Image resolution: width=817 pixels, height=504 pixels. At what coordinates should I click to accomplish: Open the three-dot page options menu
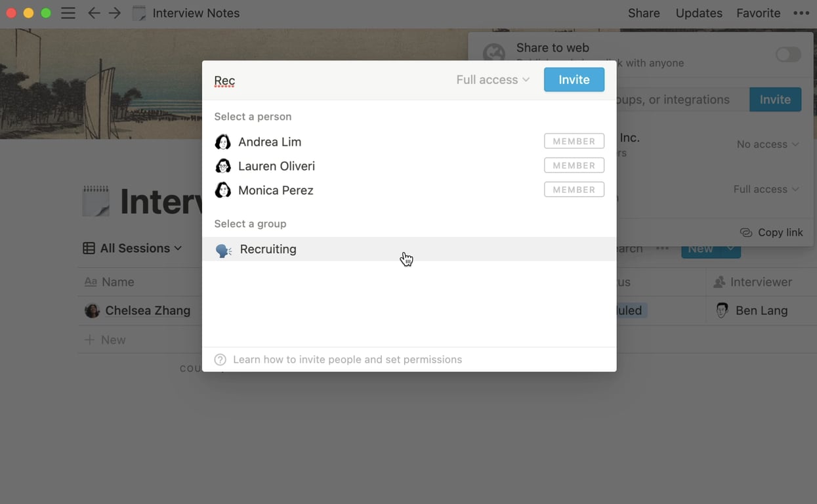pos(801,13)
